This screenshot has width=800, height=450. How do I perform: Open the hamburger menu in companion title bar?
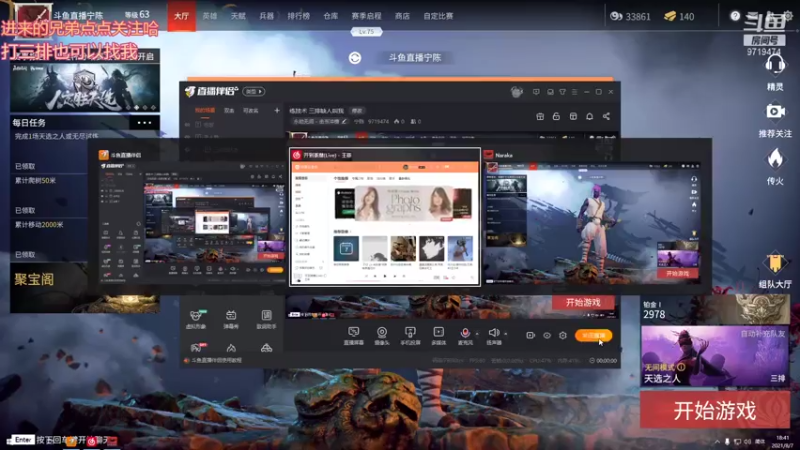coord(574,92)
